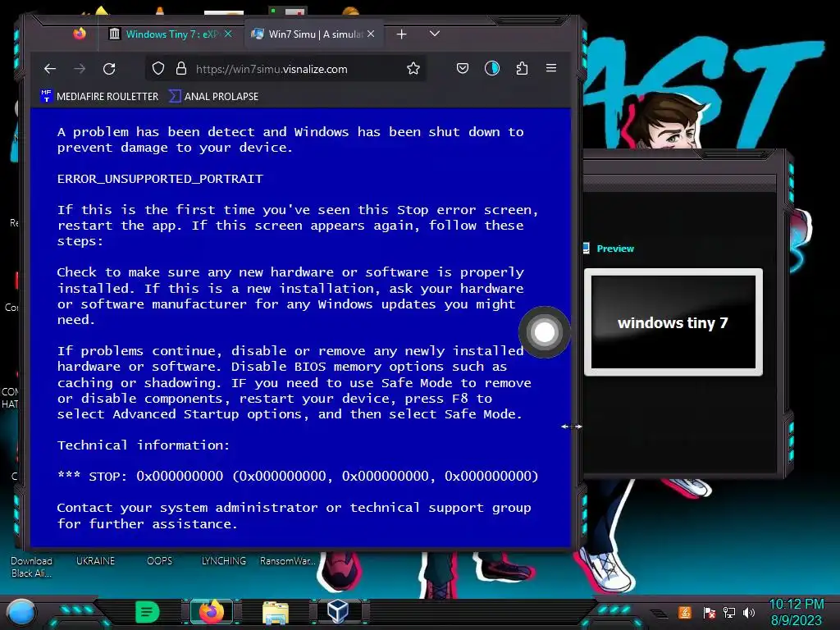
Task: Open the network tray icon
Action: tap(729, 612)
